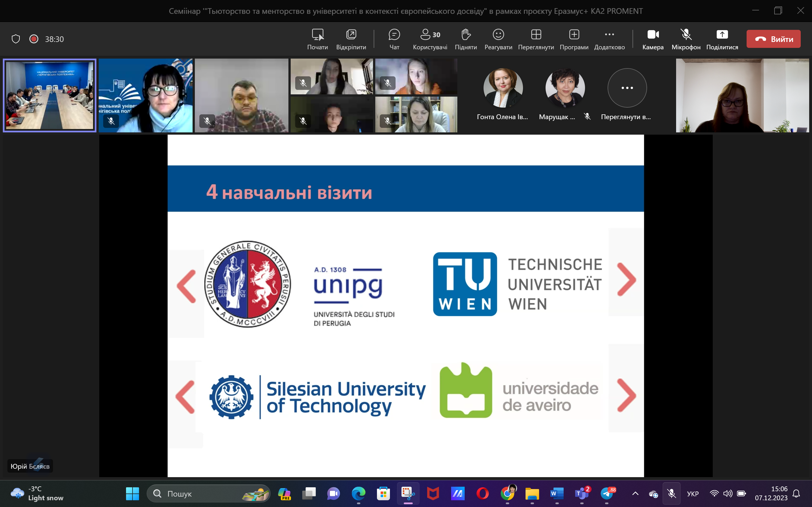Open the Переглянути в... overflow participants
The width and height of the screenshot is (812, 507).
(x=627, y=88)
